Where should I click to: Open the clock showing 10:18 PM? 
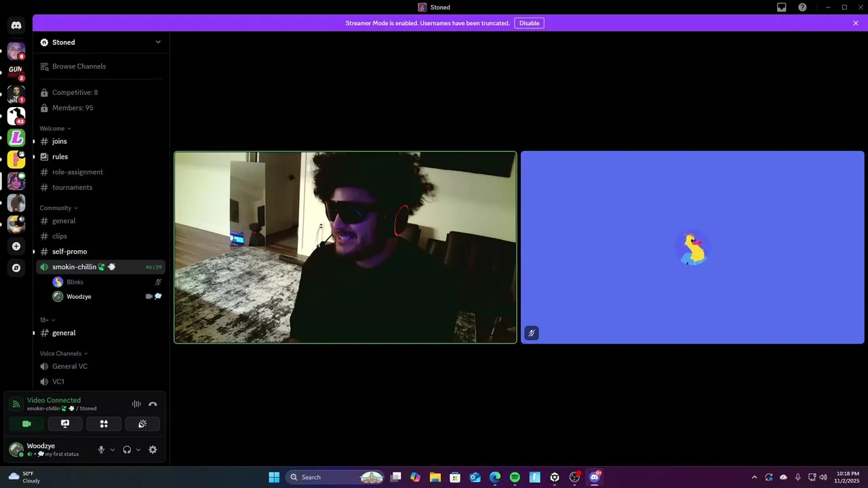pos(848,477)
